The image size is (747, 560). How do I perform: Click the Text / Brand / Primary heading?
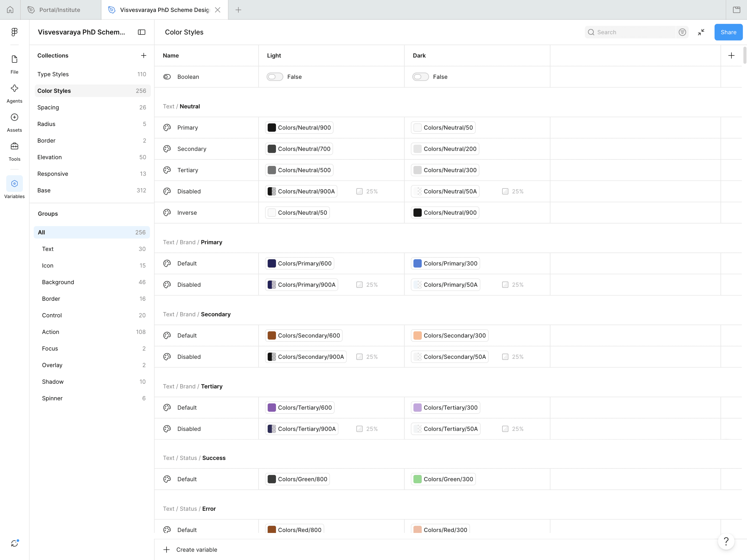tap(193, 242)
